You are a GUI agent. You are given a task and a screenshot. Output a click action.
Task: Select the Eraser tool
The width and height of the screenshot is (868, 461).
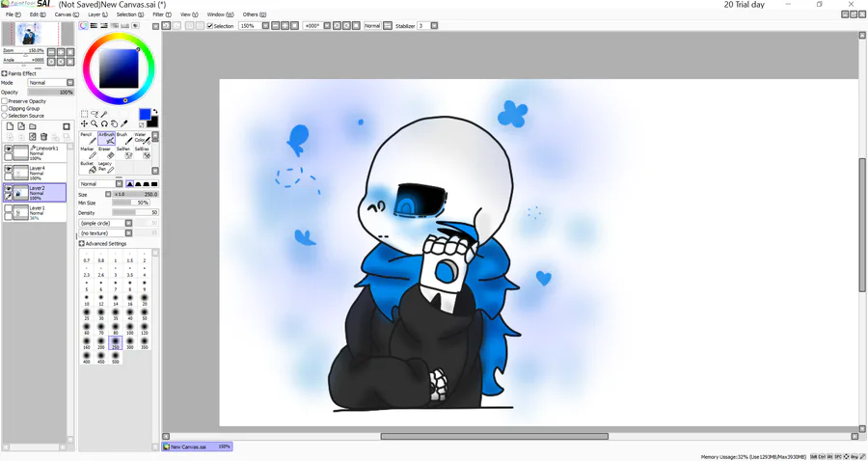pyautogui.click(x=106, y=152)
